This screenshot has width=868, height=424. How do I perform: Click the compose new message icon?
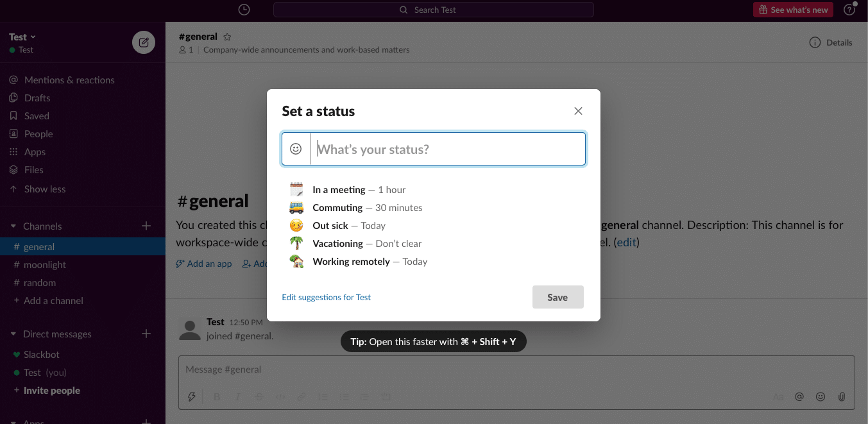[x=144, y=42]
